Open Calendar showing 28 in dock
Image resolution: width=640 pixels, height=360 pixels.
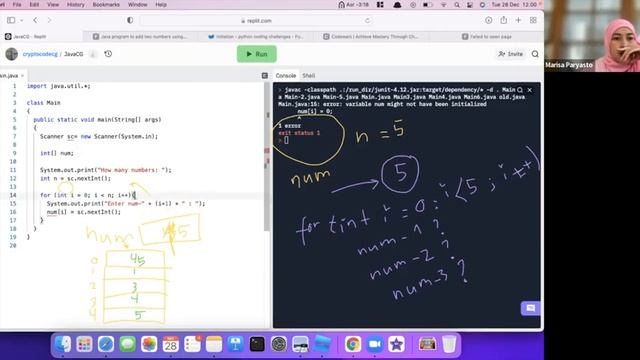pos(171,344)
